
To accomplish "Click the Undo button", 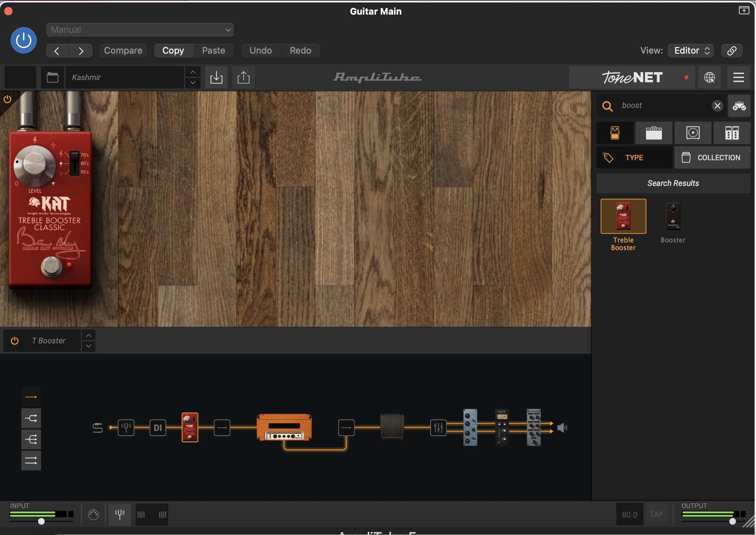I will point(261,51).
